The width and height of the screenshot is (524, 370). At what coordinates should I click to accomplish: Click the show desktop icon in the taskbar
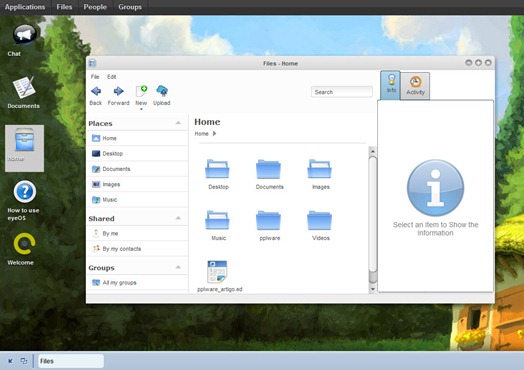[10, 361]
